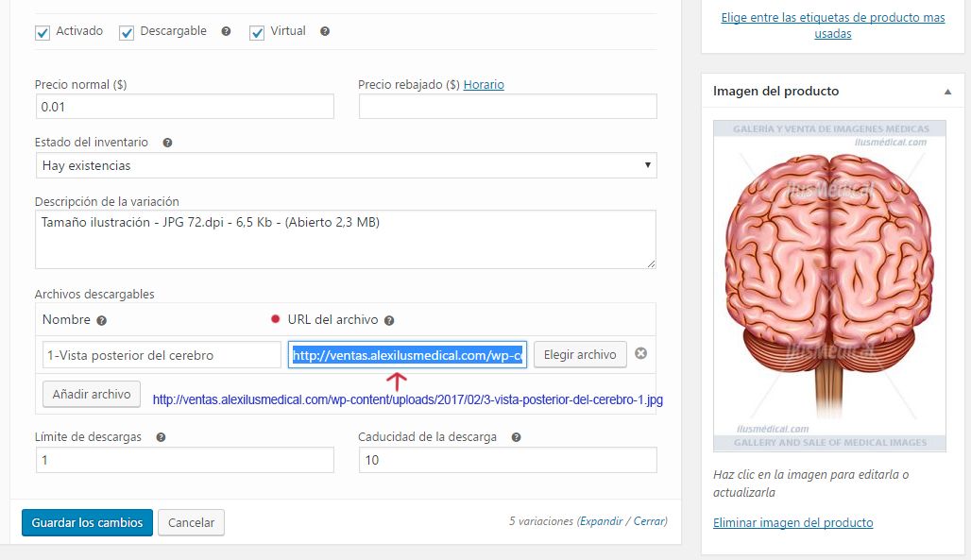Viewport: 971px width, 560px height.
Task: Open the Horario sale schedule link
Action: 484,84
